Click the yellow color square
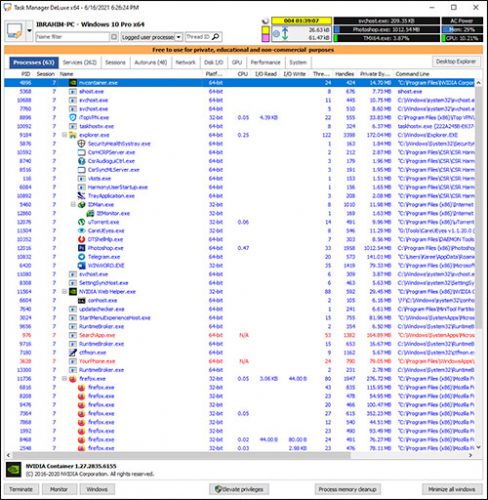The image size is (488, 500). (x=266, y=30)
